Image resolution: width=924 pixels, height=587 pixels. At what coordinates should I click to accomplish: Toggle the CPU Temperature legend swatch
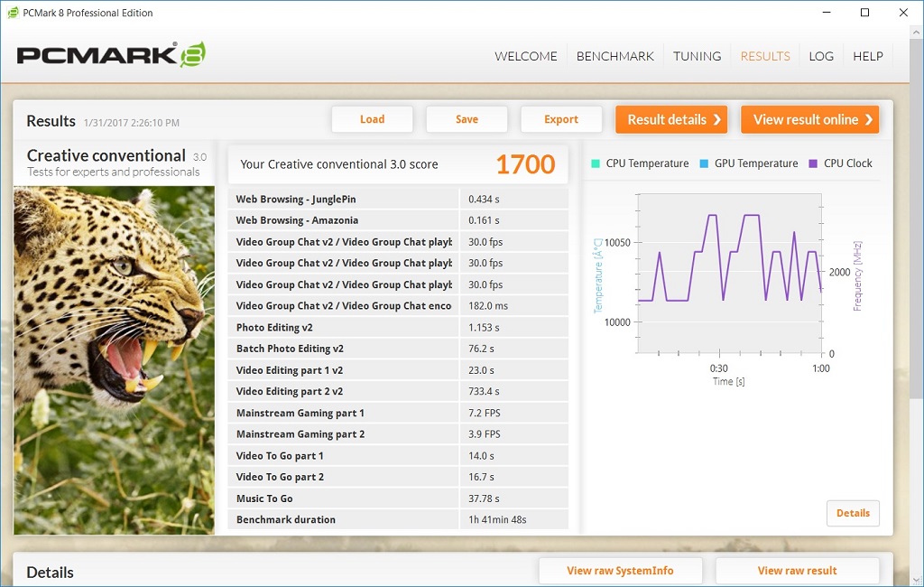(x=596, y=163)
